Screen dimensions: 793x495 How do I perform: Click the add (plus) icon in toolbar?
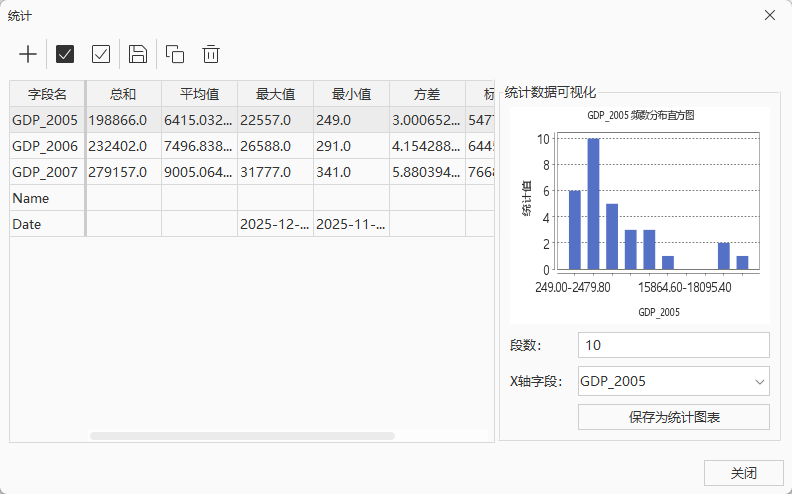[28, 54]
